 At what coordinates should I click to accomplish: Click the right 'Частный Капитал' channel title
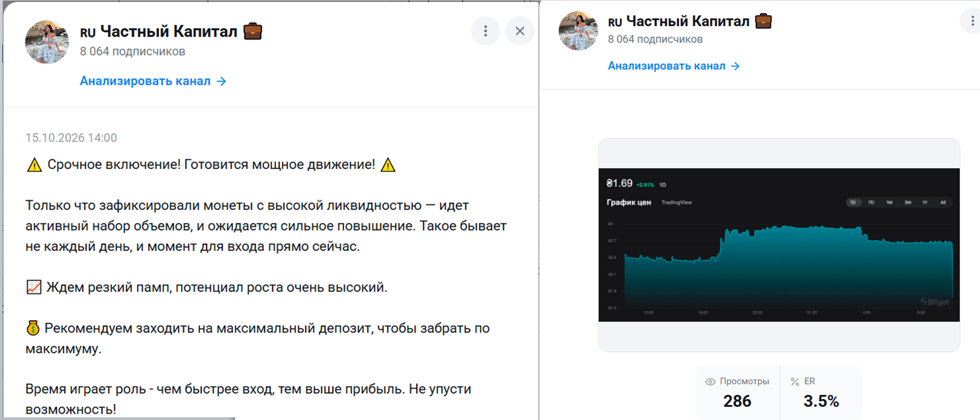click(x=688, y=21)
